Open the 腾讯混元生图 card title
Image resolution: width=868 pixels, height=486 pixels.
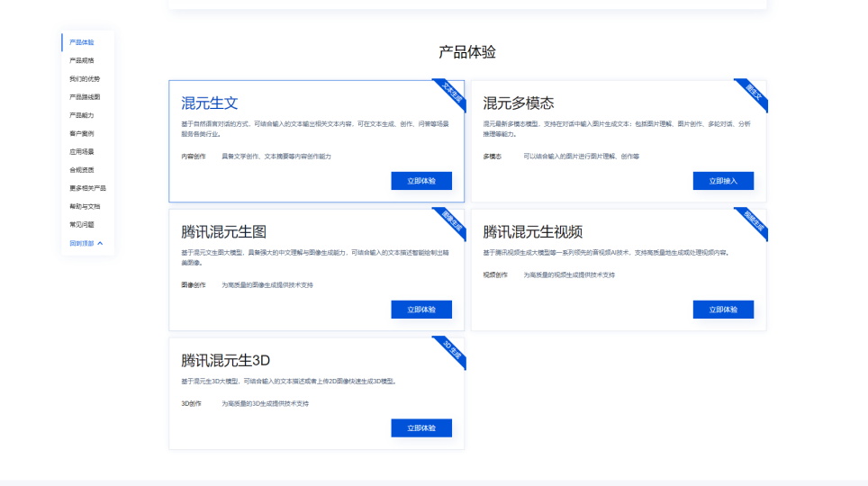[x=223, y=232]
